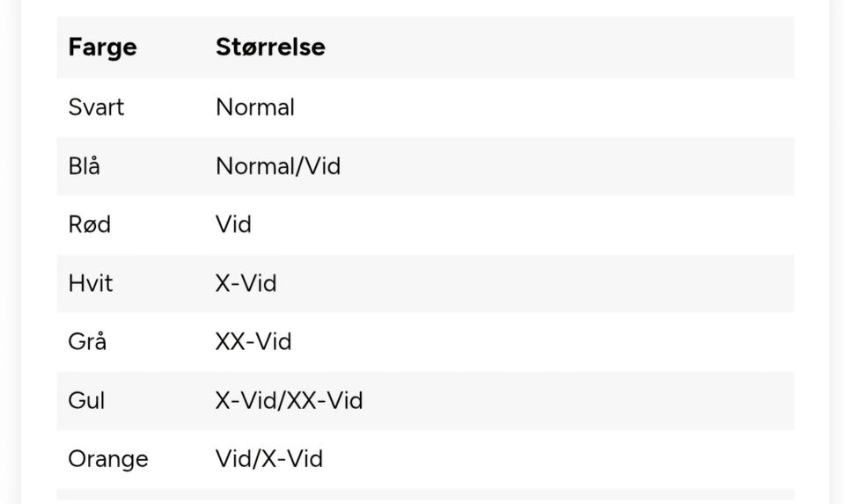The height and width of the screenshot is (504, 845).
Task: Click the Normal size for Svart
Action: (255, 107)
